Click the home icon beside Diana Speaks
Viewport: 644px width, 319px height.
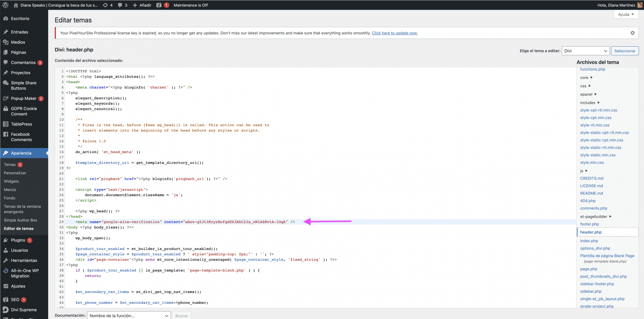click(x=16, y=5)
